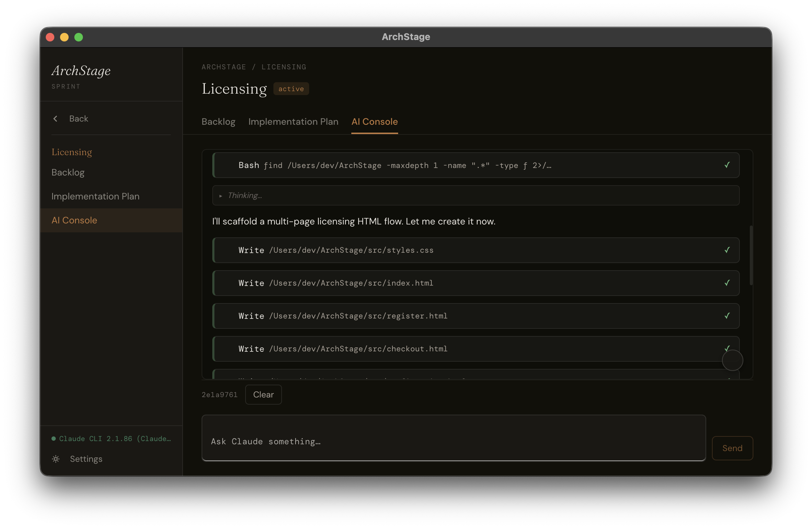Screen dimensions: 812x529
Task: Click the Clear button near the commit hash
Action: pyautogui.click(x=263, y=394)
